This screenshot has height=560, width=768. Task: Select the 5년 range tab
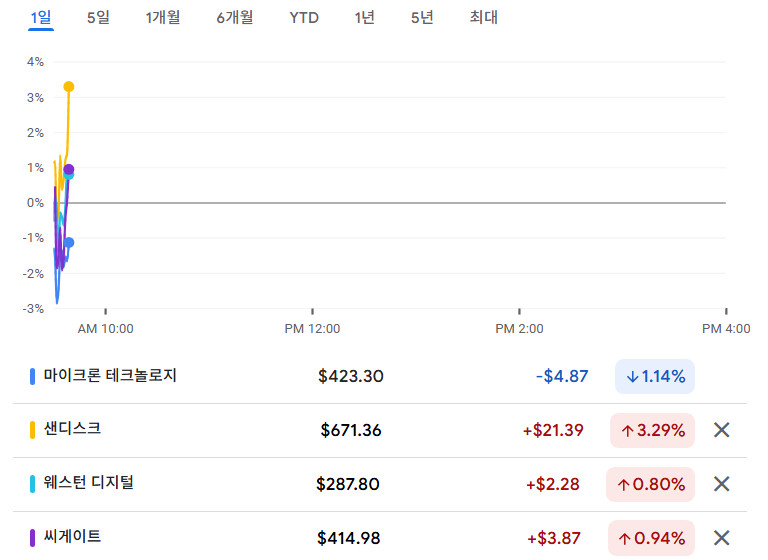[x=422, y=18]
